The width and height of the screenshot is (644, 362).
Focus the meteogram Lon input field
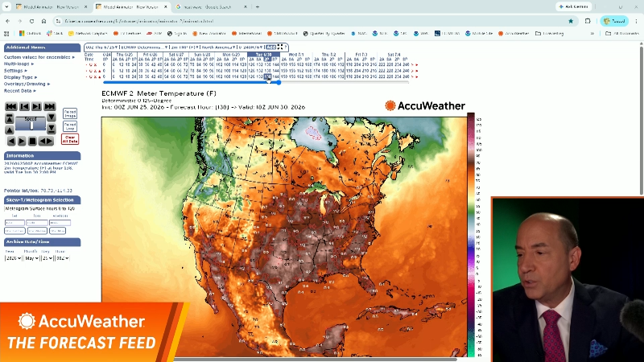[x=37, y=223]
